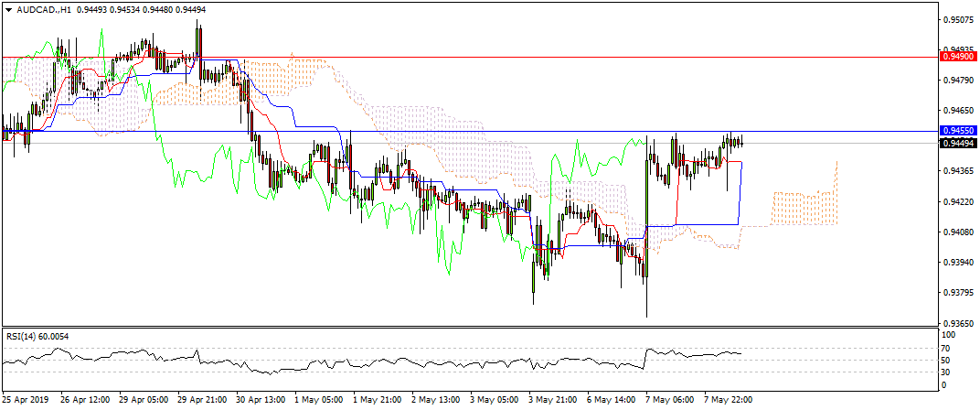Click the 0.94790 price scale value
This screenshot has height=410, width=980.
click(961, 81)
